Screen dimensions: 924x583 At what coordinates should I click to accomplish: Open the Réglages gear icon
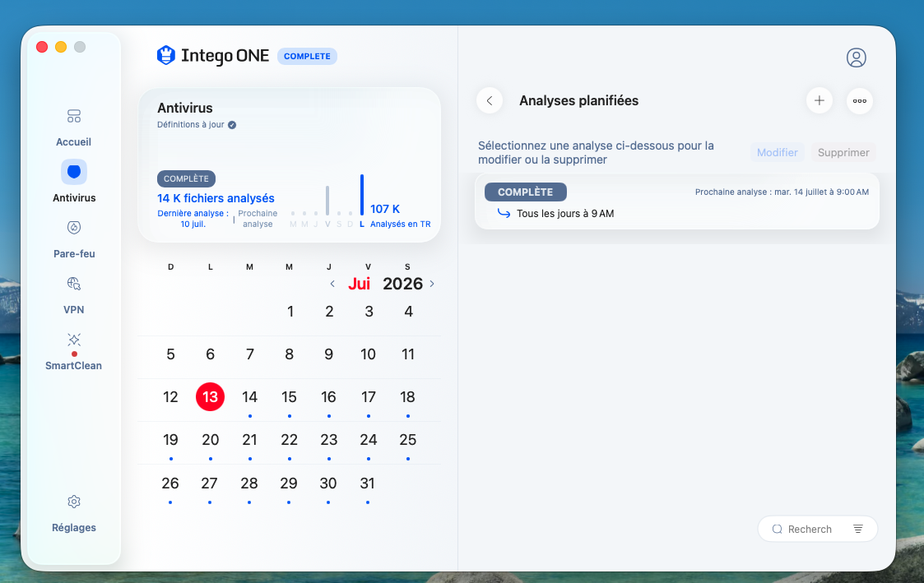tap(74, 502)
